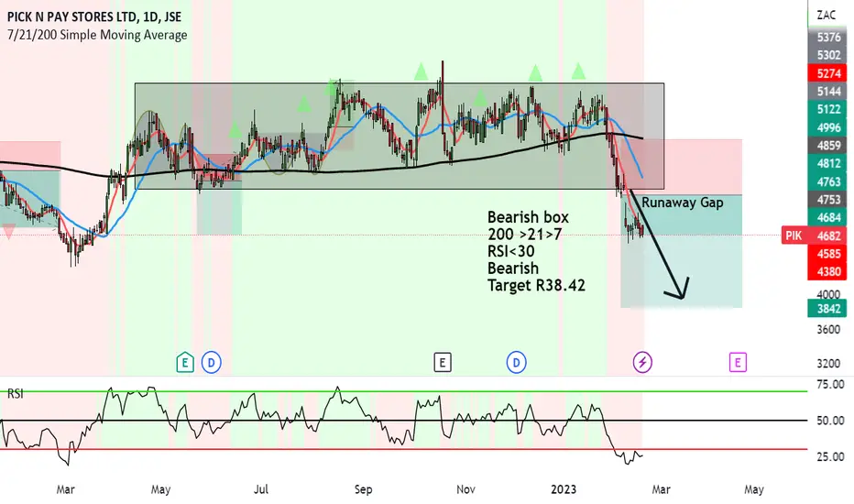Select the Runaway Gap annotation text

pos(683,203)
